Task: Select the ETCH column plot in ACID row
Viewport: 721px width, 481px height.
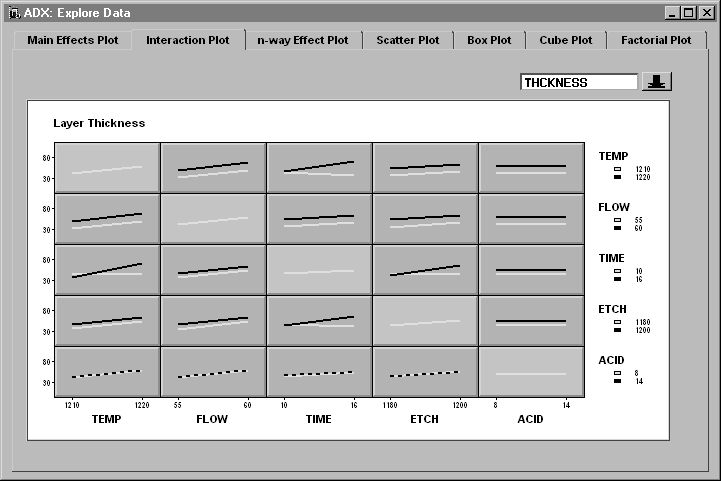Action: click(x=425, y=372)
